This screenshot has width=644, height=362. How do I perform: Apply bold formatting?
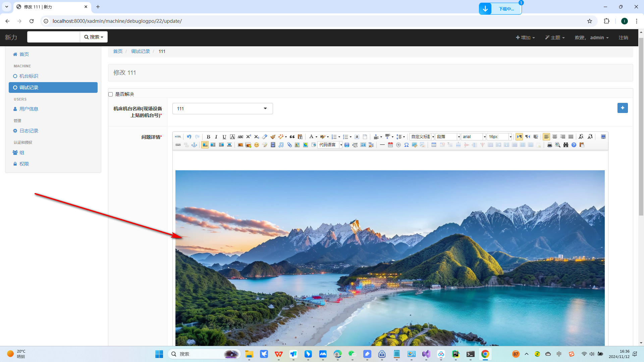208,137
